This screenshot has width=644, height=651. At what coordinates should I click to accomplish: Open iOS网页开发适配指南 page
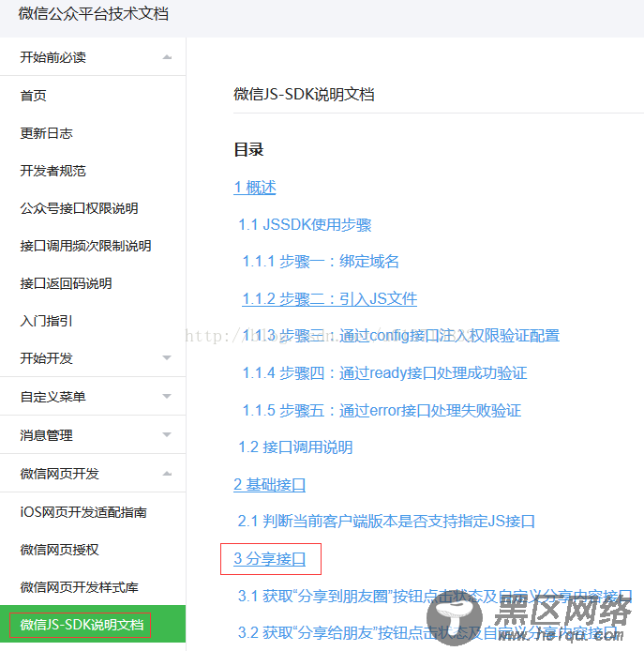83,512
